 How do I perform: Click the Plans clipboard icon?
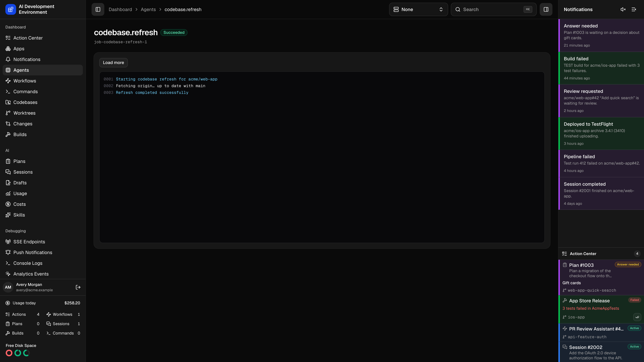pyautogui.click(x=8, y=161)
